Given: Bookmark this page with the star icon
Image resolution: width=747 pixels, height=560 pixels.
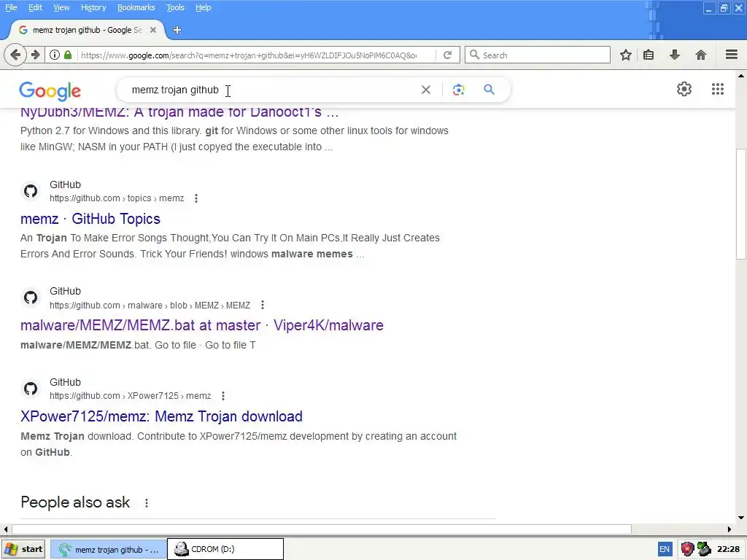Looking at the screenshot, I should coord(625,55).
